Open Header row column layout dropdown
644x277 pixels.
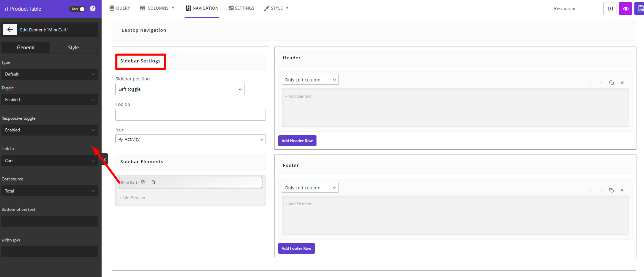(x=310, y=80)
